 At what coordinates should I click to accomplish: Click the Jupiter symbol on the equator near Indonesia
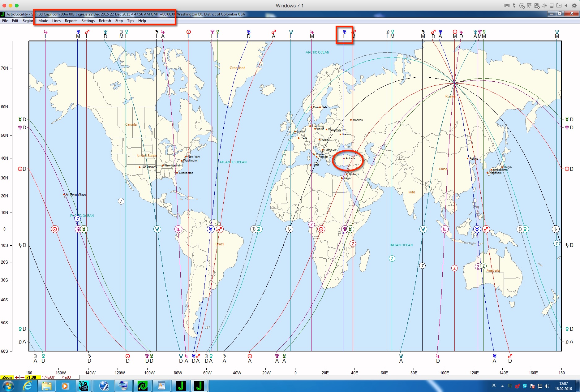(x=445, y=229)
